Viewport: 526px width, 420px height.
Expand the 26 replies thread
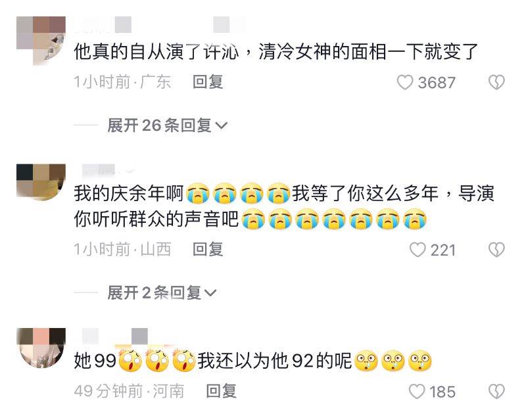pos(168,126)
